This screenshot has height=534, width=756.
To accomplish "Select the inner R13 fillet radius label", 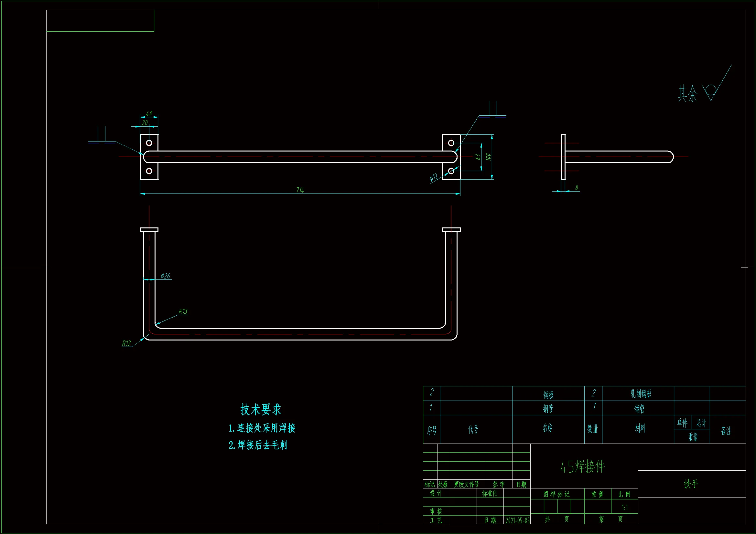I will tap(183, 311).
